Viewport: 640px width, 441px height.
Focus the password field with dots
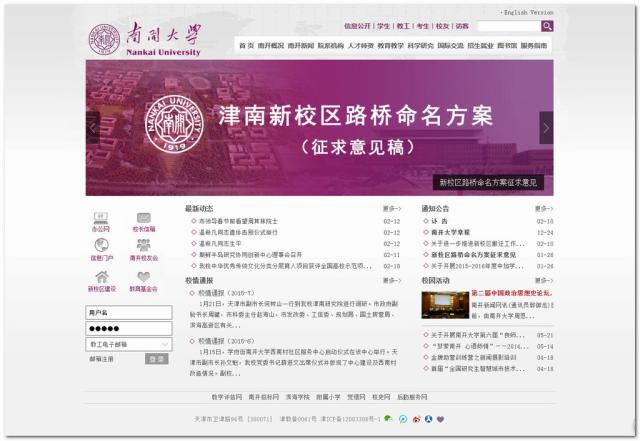point(129,329)
